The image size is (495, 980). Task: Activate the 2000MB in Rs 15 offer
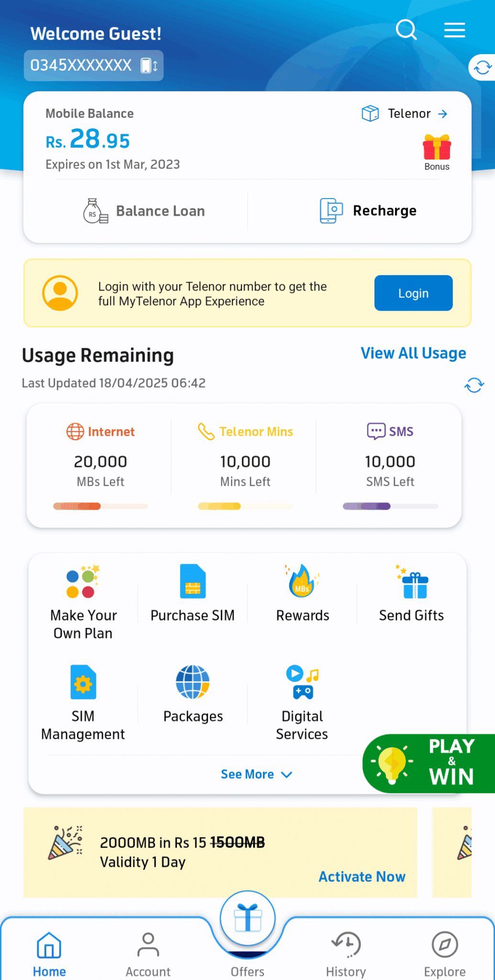tap(362, 877)
